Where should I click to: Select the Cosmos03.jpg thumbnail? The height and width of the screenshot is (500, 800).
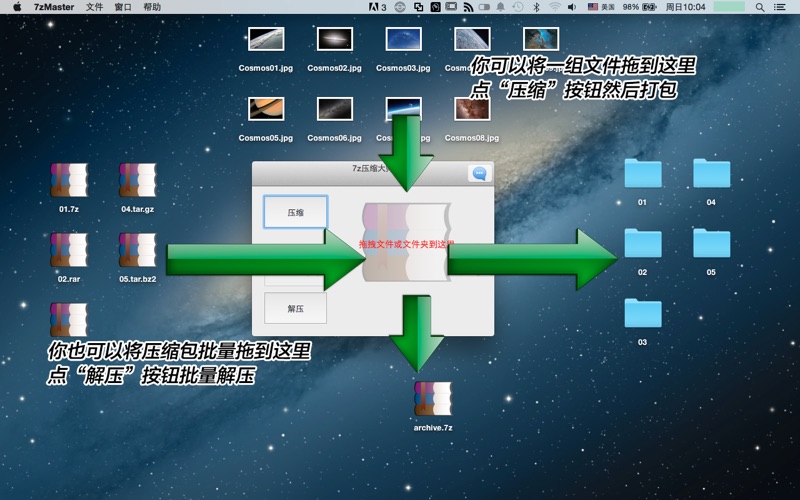[x=404, y=39]
